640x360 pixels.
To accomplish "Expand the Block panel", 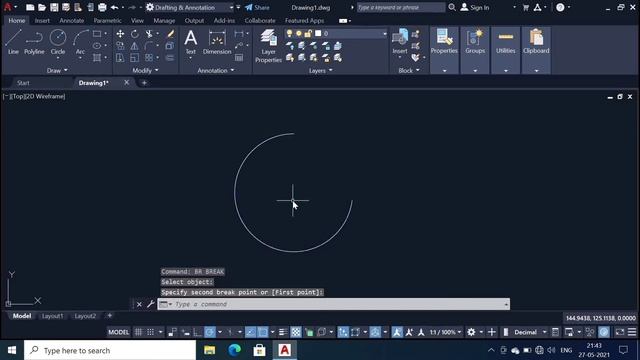I will (409, 71).
